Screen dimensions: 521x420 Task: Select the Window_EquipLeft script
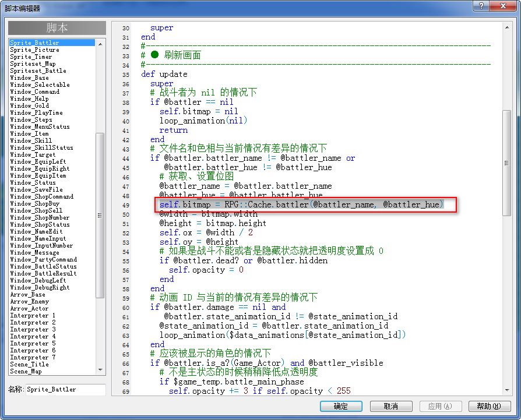(38, 161)
